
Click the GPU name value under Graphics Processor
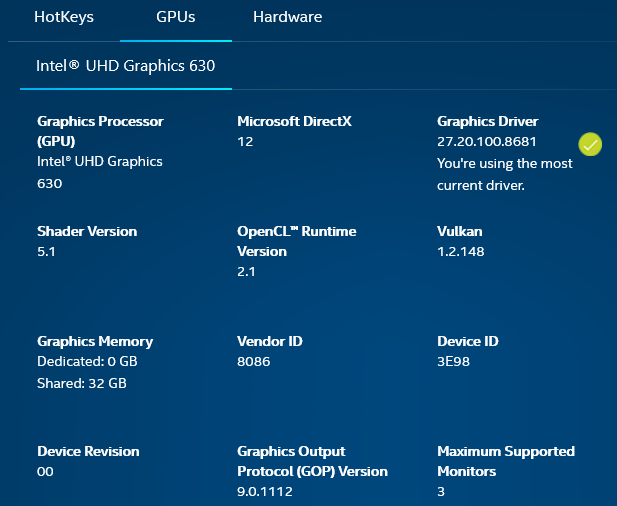tap(100, 172)
